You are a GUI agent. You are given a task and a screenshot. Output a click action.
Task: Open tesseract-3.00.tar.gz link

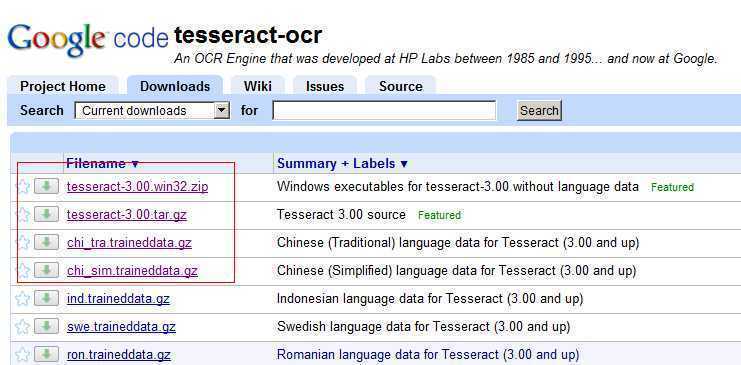coord(127,215)
